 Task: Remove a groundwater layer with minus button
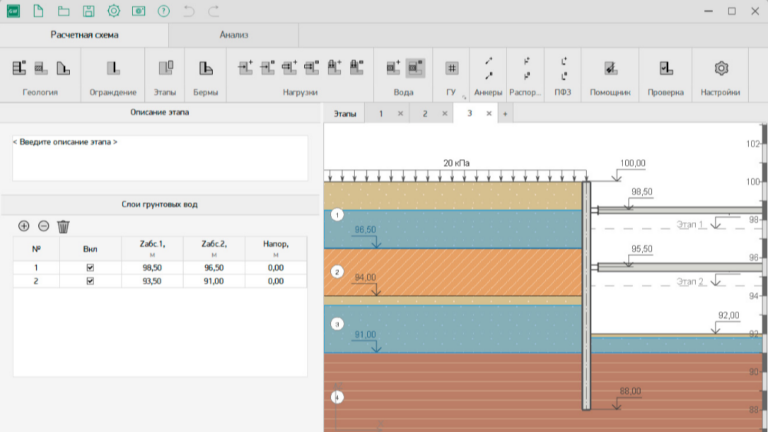coord(44,226)
